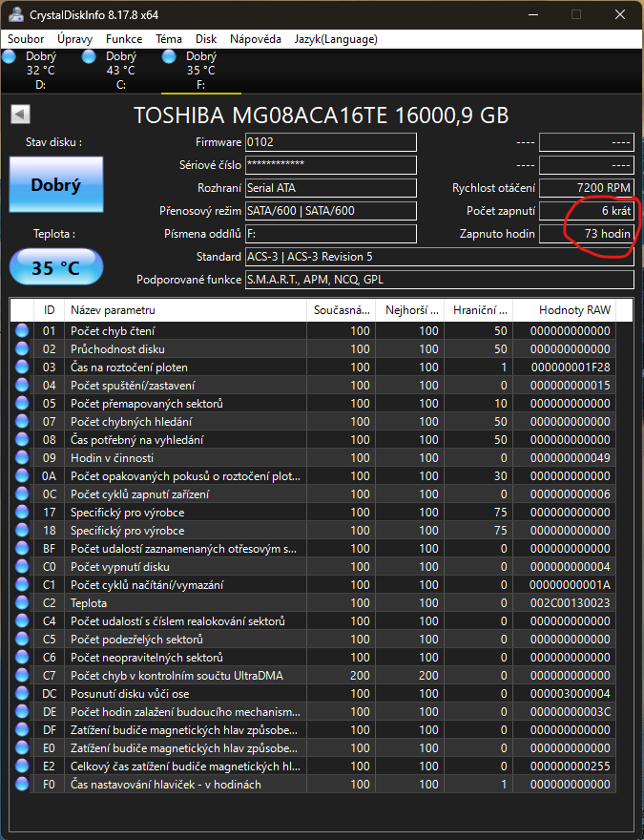Image resolution: width=644 pixels, height=840 pixels.
Task: Click status icon for row ID F0
Action: (x=22, y=785)
